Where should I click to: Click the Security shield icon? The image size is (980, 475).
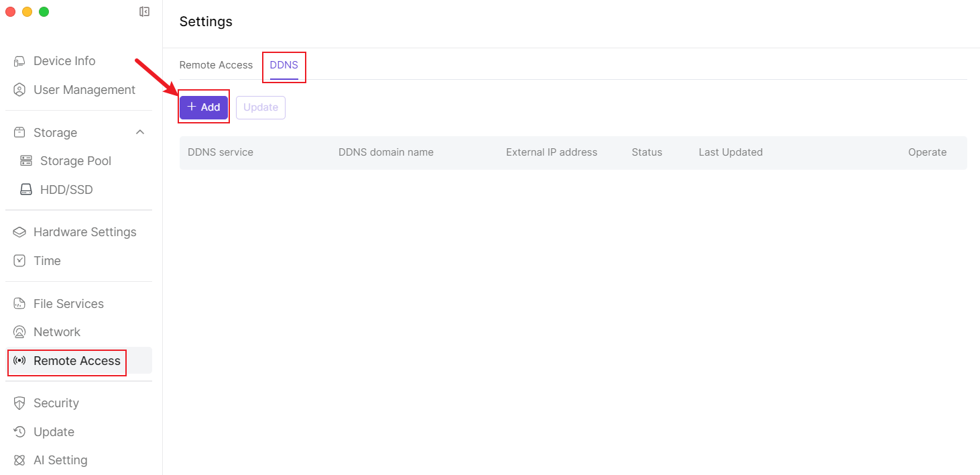click(x=20, y=403)
